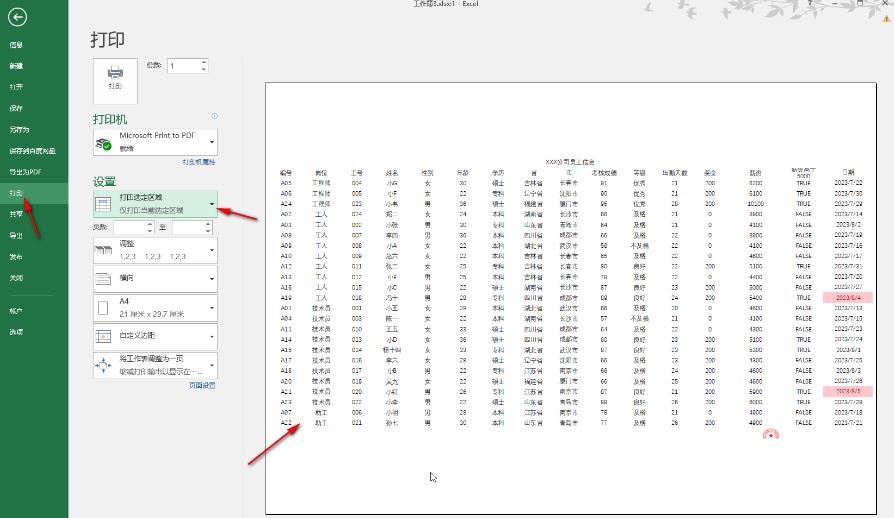The height and width of the screenshot is (518, 894).
Task: Select the Share item in sidebar
Action: [16, 214]
